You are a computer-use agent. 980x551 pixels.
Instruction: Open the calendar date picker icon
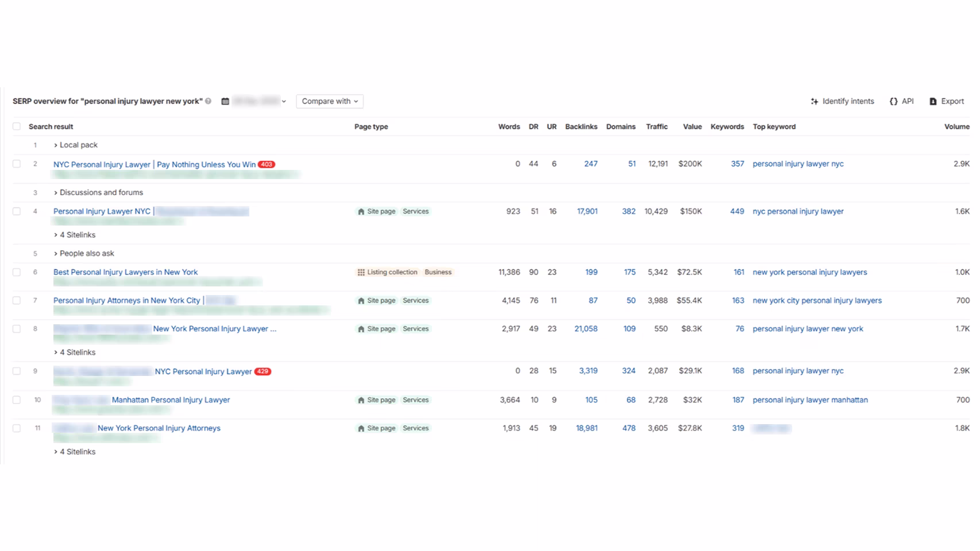tap(225, 101)
